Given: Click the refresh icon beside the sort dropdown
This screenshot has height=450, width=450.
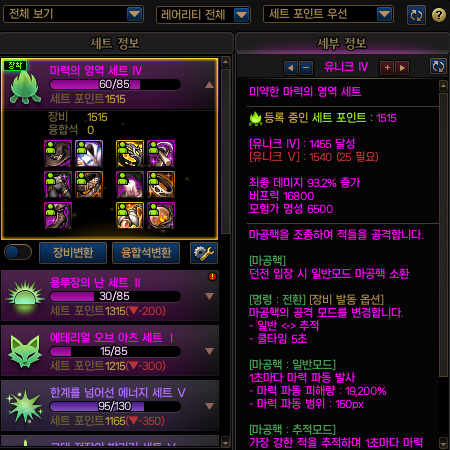Looking at the screenshot, I should 416,15.
